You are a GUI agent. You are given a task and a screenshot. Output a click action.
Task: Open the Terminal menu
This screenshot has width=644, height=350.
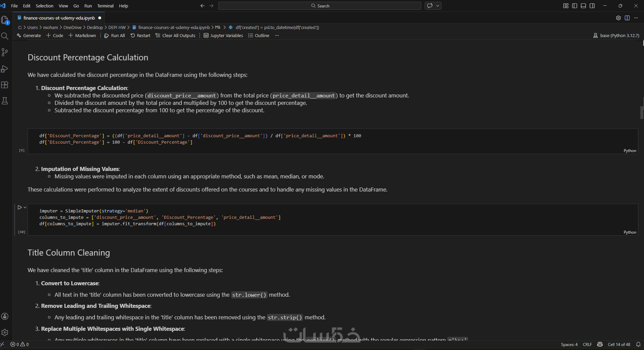(x=105, y=6)
